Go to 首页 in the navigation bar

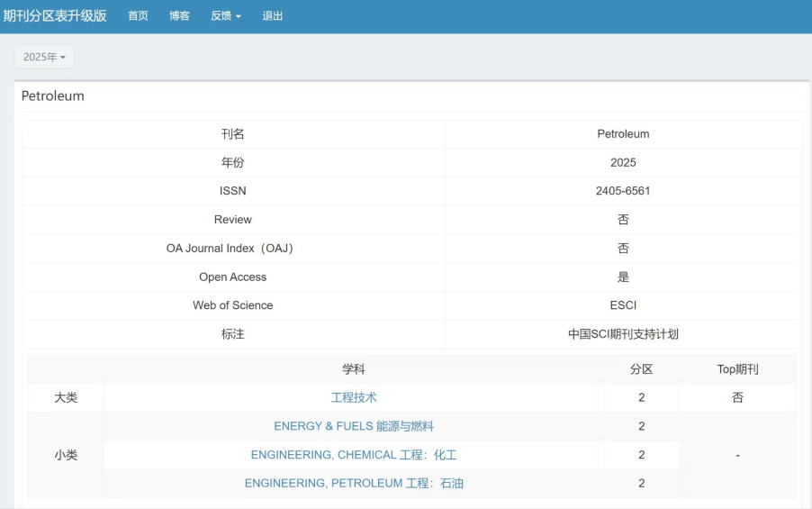(139, 16)
